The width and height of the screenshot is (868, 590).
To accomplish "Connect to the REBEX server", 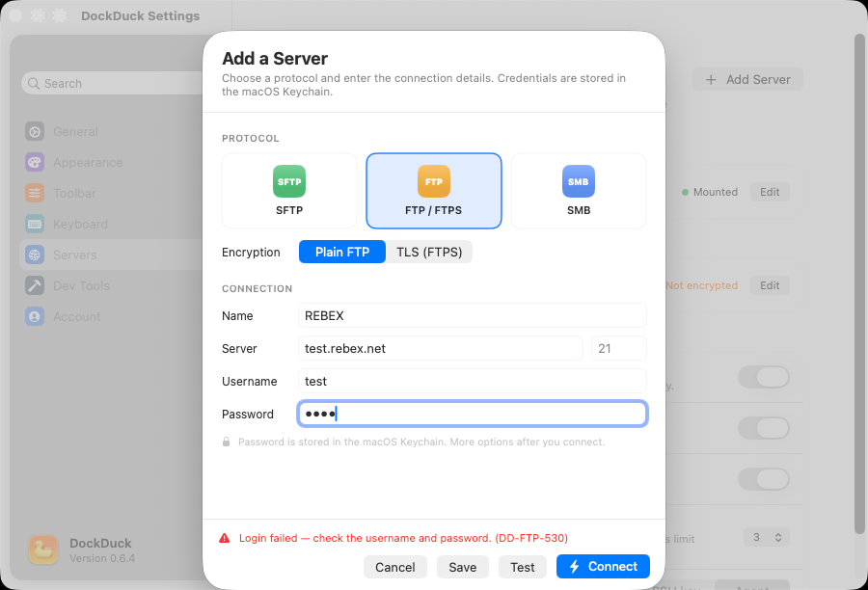I will pyautogui.click(x=603, y=566).
